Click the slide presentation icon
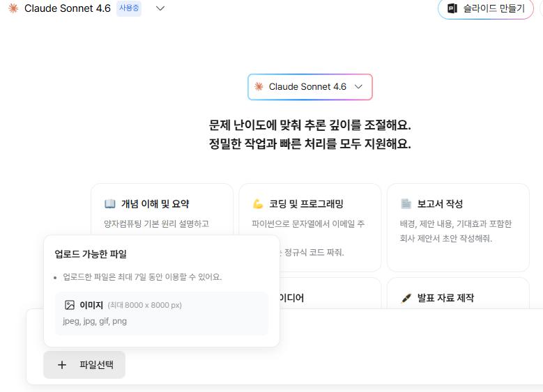Screen dimensions: 543x392 coord(452,8)
